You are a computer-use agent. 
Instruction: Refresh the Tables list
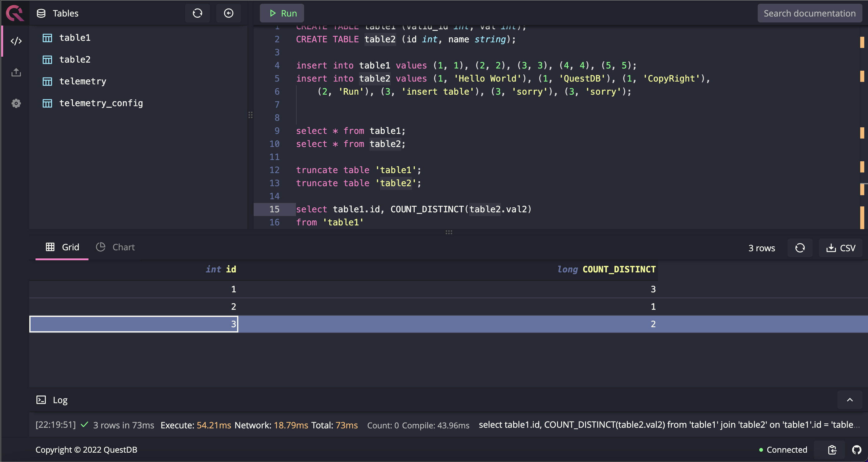click(197, 13)
